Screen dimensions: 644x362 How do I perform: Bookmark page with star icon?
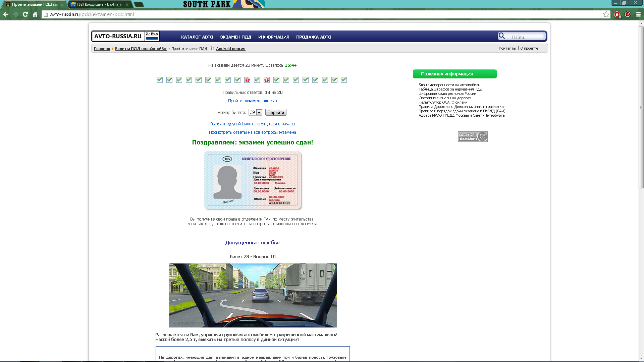pyautogui.click(x=606, y=14)
